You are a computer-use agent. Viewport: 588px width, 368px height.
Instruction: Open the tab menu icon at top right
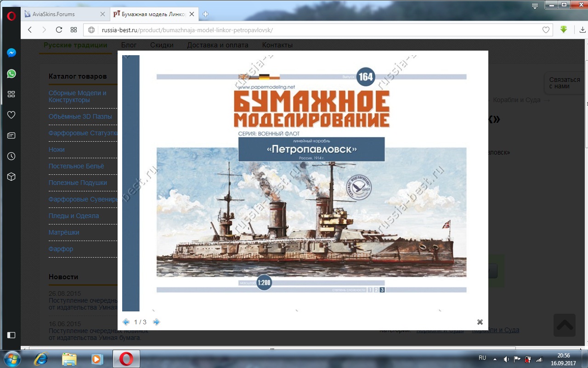pos(535,6)
